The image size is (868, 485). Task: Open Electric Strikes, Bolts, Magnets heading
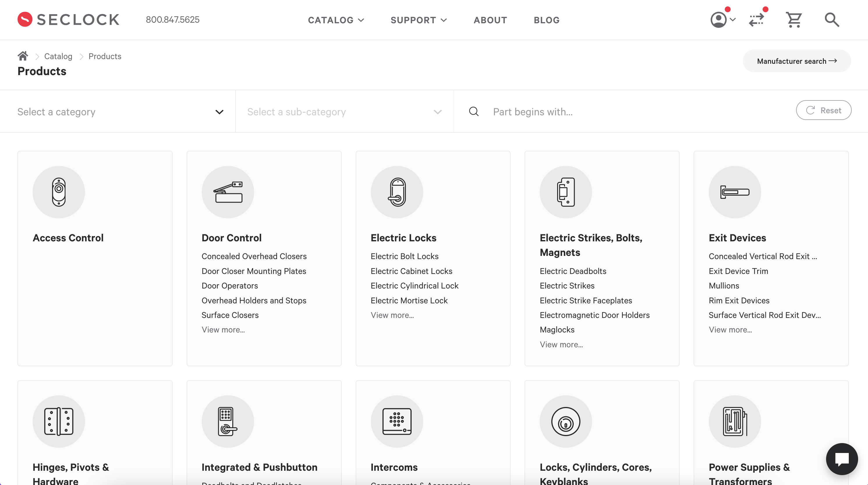[591, 245]
